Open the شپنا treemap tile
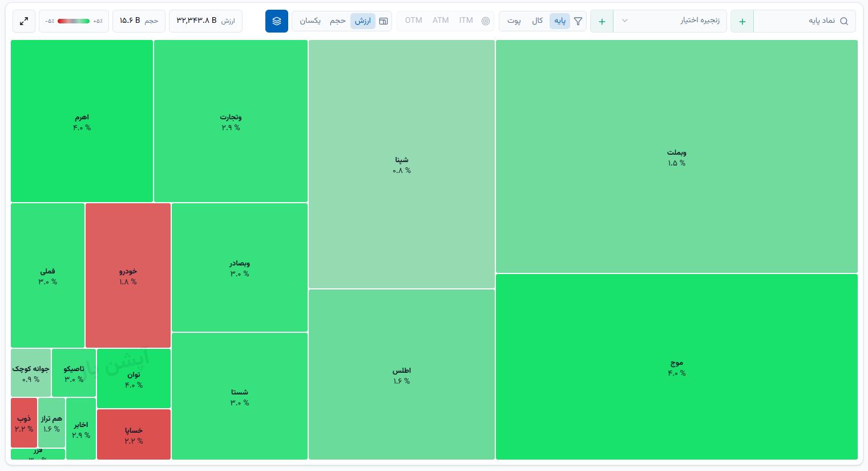 (x=402, y=164)
